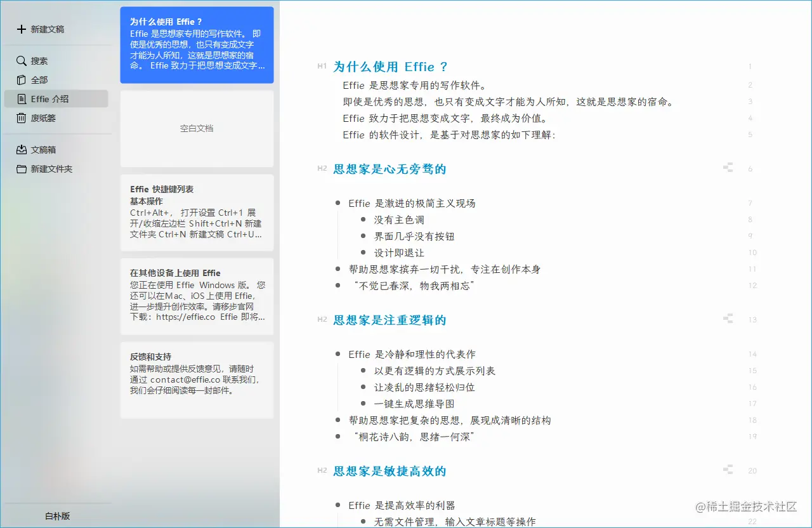The width and height of the screenshot is (812, 528).
Task: Click bullet 帮助思想家摈弃一切干扰
Action: point(445,269)
